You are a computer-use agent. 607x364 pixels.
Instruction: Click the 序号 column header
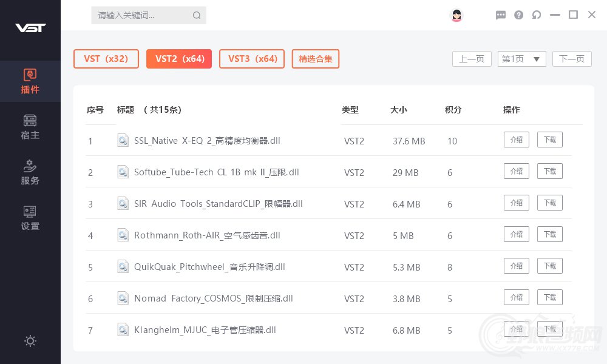pos(95,110)
